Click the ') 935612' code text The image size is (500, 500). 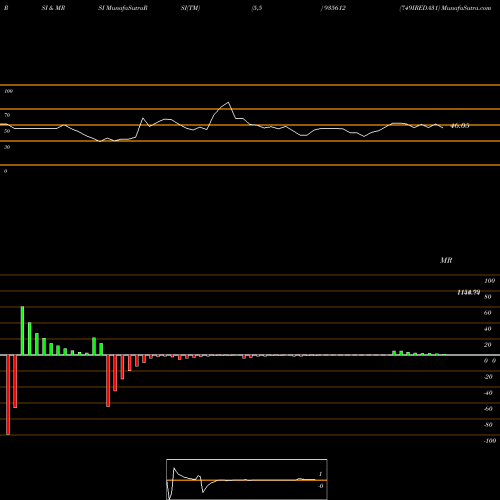333,8
